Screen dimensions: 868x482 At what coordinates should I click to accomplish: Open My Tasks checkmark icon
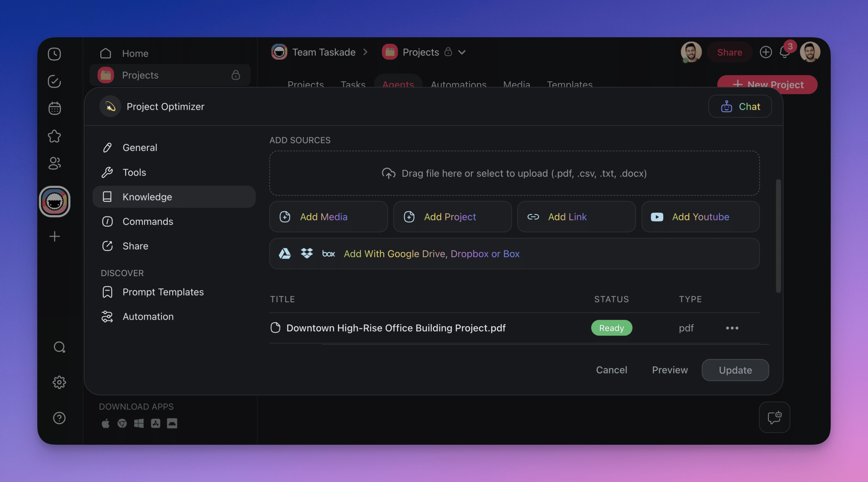click(x=54, y=81)
